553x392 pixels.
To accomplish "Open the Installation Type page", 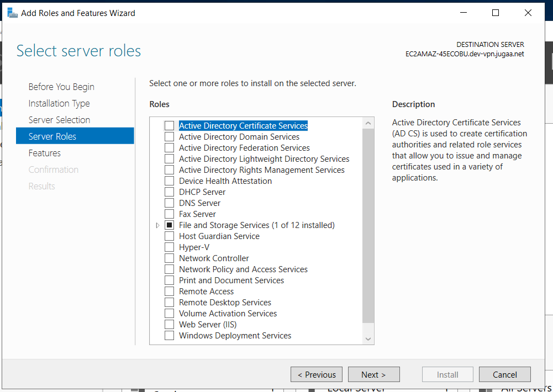I will 59,103.
